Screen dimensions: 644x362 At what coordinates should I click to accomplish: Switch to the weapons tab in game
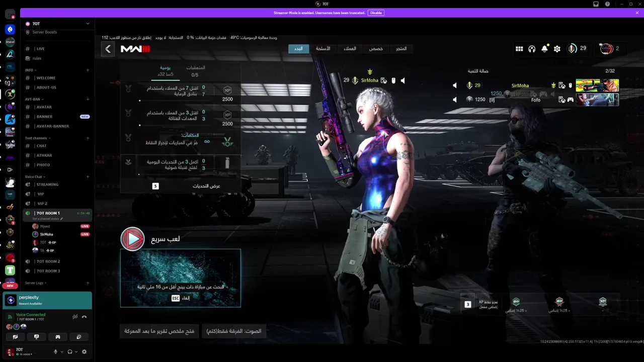[x=323, y=49]
